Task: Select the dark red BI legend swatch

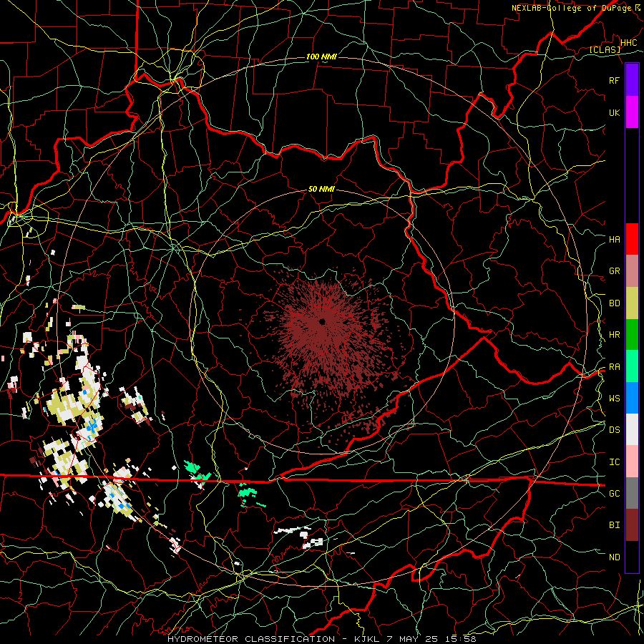Action: pos(632,525)
